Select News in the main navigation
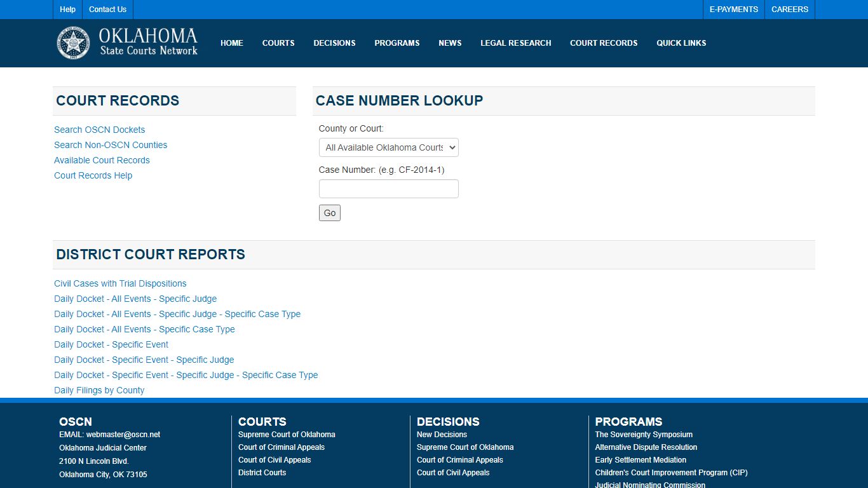The image size is (868, 488). pos(450,43)
